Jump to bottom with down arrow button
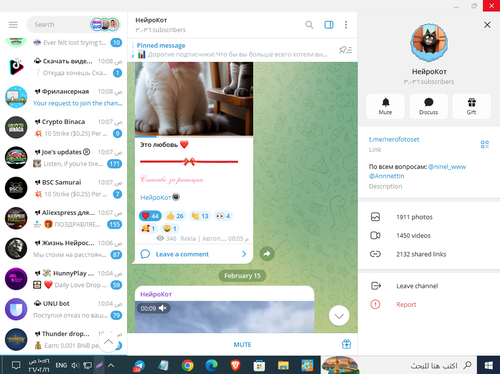 coord(339,316)
